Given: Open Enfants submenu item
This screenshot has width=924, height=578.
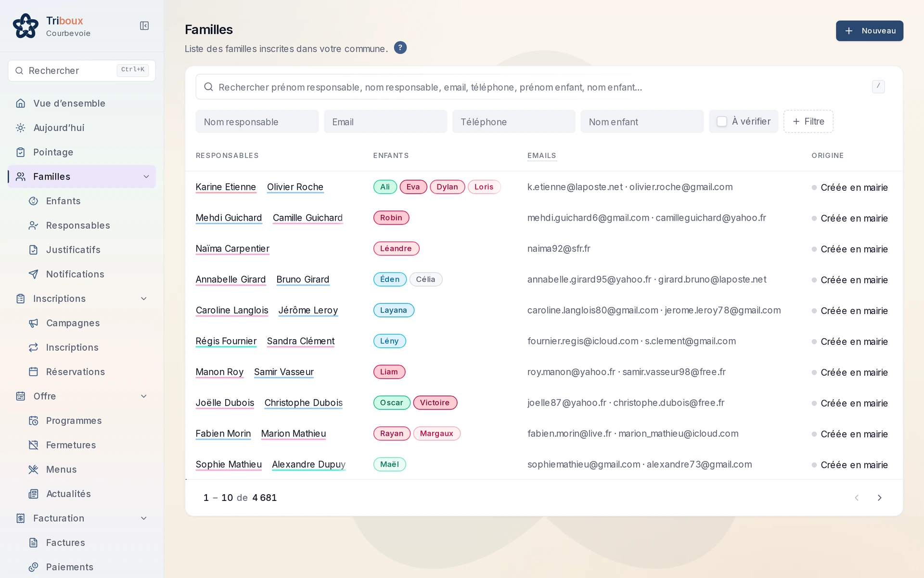Looking at the screenshot, I should (x=88, y=201).
